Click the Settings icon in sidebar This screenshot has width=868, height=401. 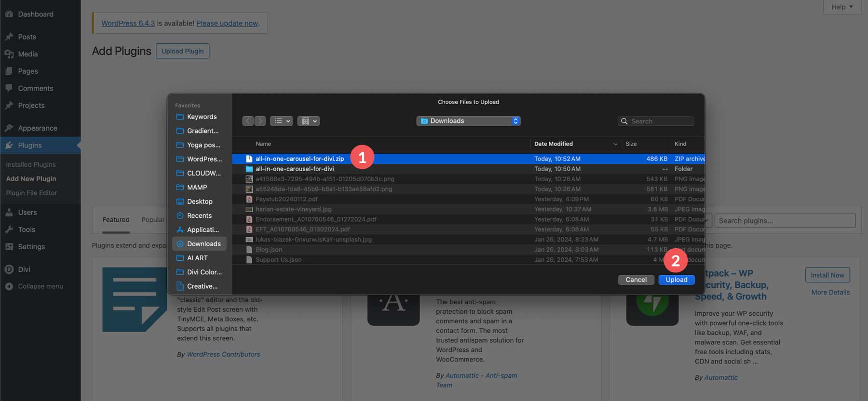coord(9,246)
